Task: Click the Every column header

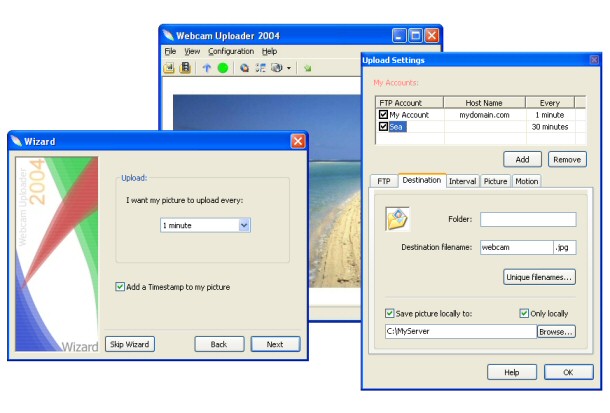Action: [x=550, y=103]
